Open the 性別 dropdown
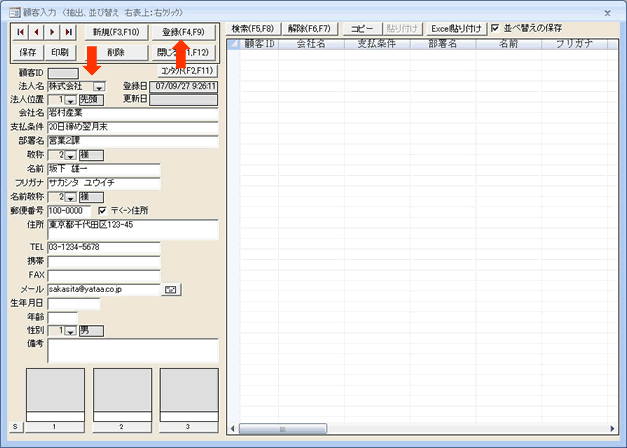The image size is (627, 448). pyautogui.click(x=70, y=331)
